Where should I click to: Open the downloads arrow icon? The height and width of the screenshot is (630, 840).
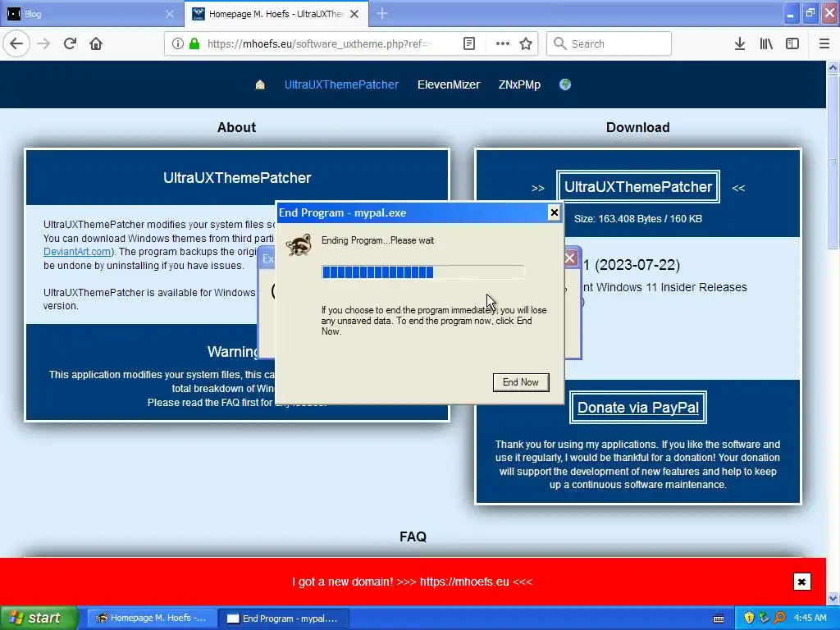coord(740,43)
